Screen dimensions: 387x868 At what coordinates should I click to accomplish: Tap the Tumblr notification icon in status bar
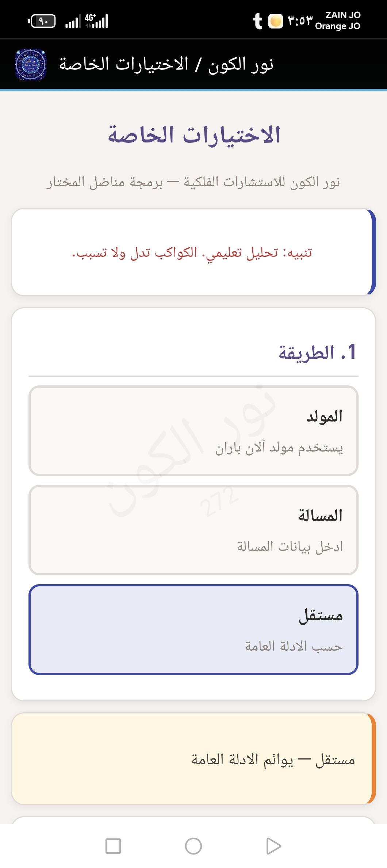[x=257, y=21]
